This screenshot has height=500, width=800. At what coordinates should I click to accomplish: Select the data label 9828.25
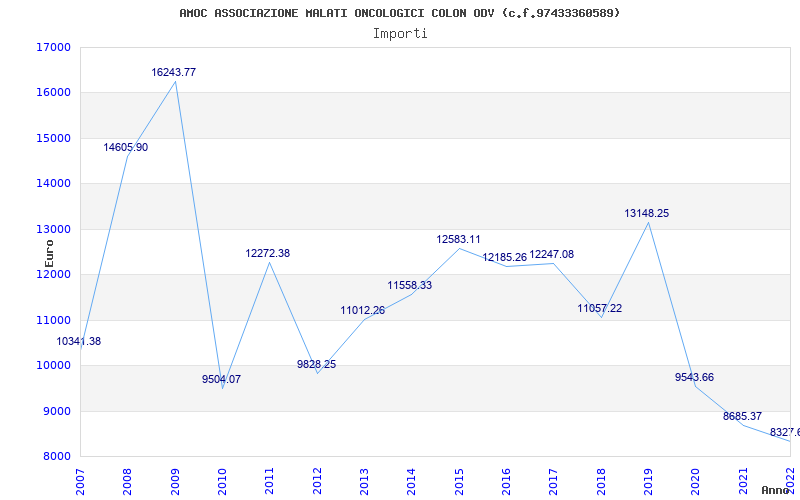click(x=316, y=364)
